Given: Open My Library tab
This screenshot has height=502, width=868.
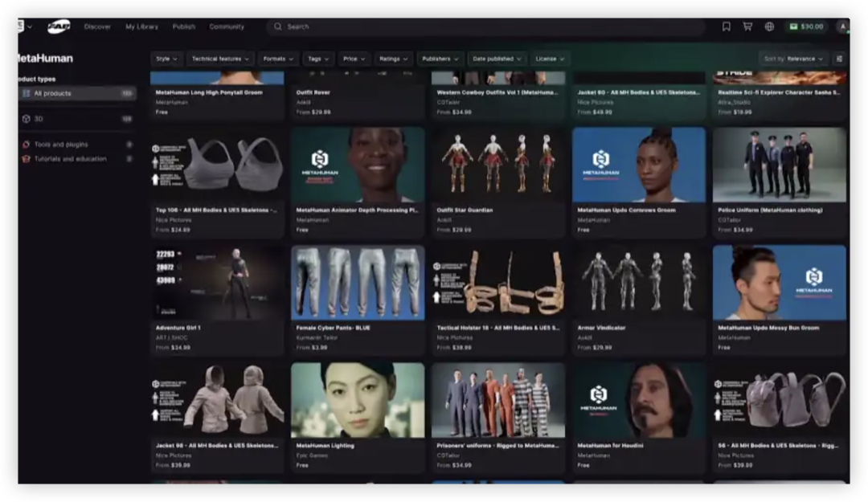Looking at the screenshot, I should coord(141,27).
